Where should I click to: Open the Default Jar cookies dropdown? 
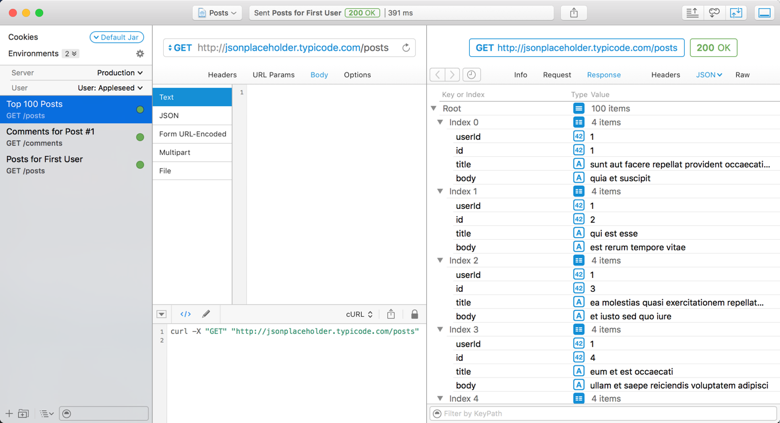[x=117, y=37]
